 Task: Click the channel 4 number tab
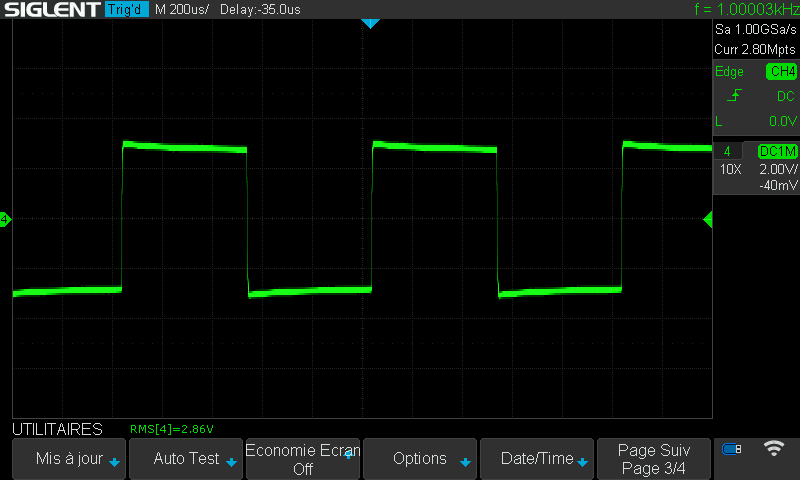727,151
